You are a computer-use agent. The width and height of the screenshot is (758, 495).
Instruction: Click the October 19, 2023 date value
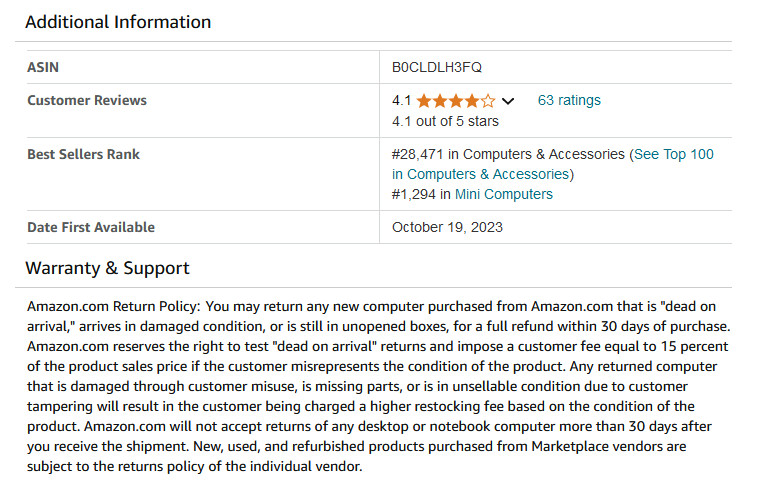point(447,227)
